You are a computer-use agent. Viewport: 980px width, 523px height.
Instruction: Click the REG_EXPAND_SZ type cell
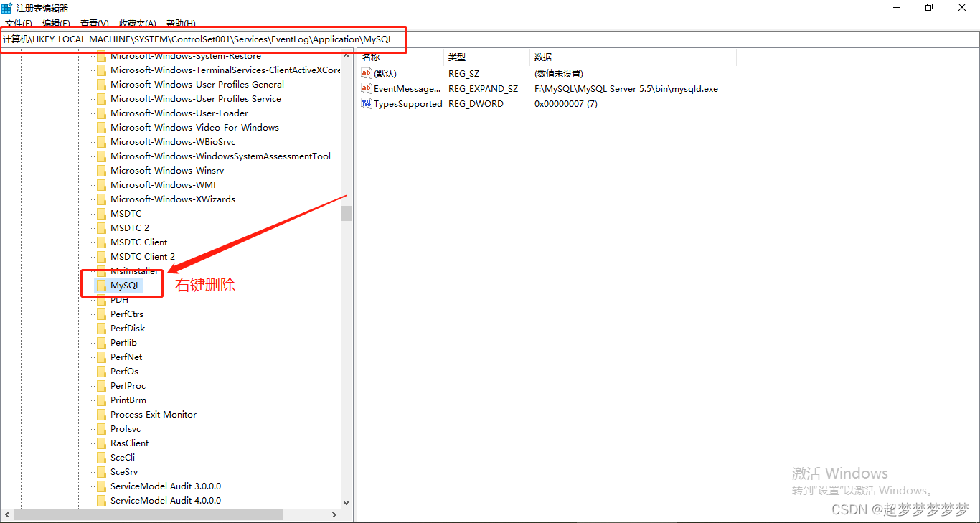pos(483,89)
